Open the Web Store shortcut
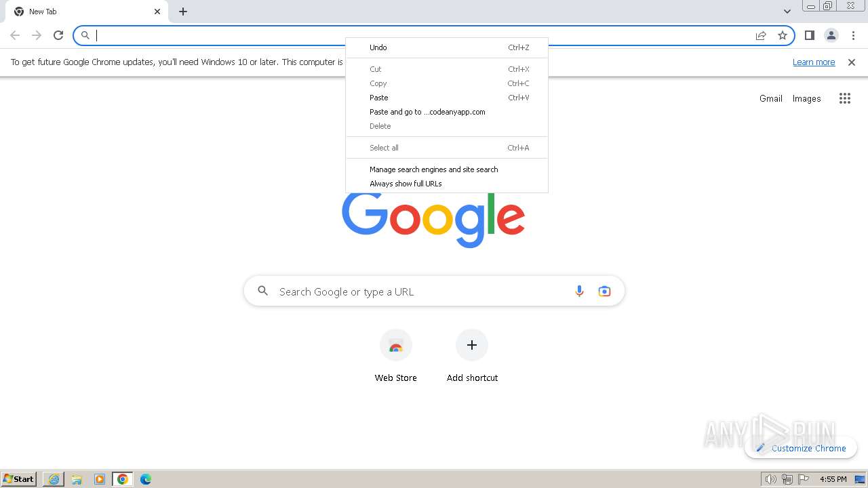The height and width of the screenshot is (488, 868). pos(396,357)
